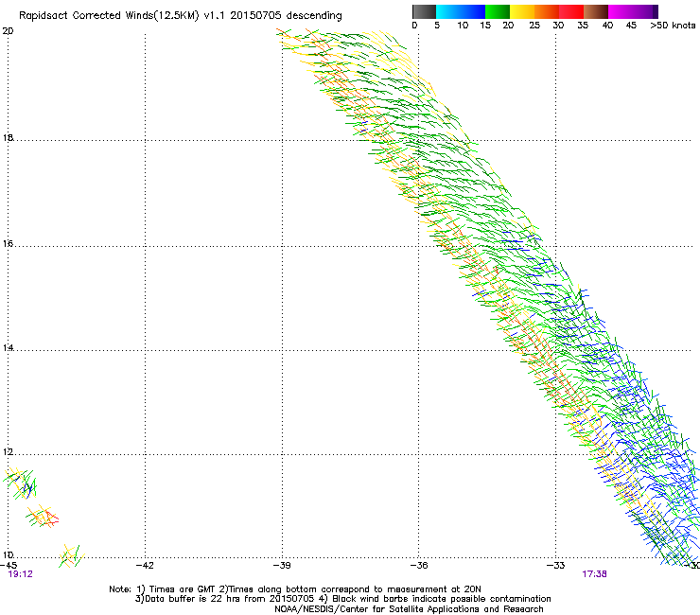Click the green 15-20 knots color band

pyautogui.click(x=498, y=11)
